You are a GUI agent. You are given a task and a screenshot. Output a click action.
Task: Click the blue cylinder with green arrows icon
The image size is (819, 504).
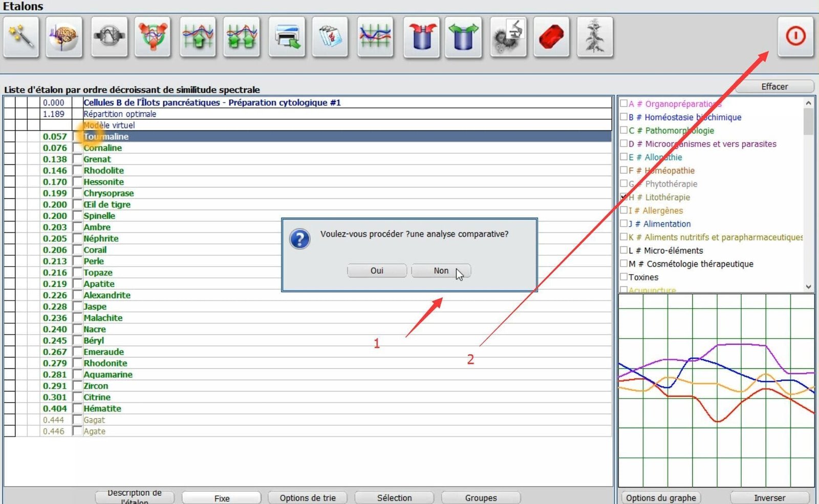pos(464,37)
